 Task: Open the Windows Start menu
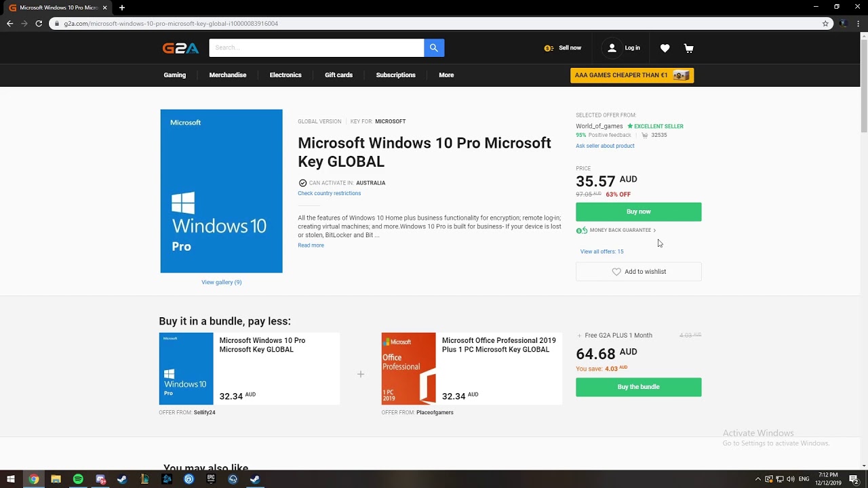[x=11, y=479]
